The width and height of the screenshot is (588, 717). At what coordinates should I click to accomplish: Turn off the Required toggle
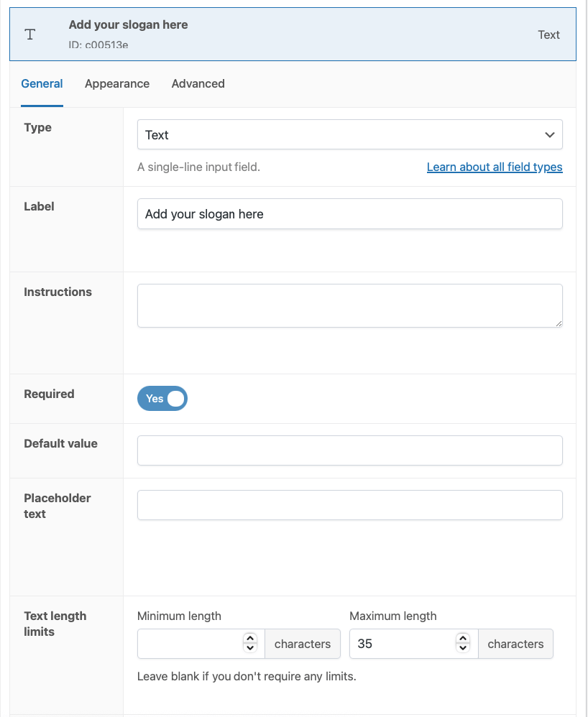(162, 399)
